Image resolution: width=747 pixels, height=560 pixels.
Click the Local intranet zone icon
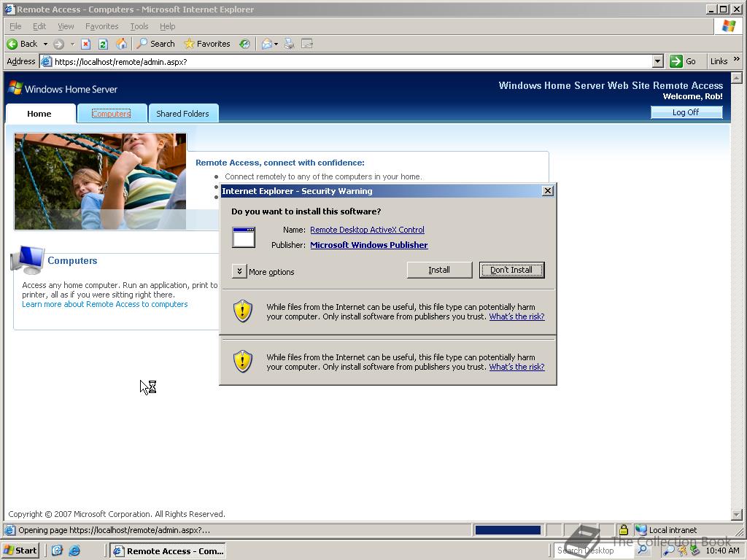[641, 529]
